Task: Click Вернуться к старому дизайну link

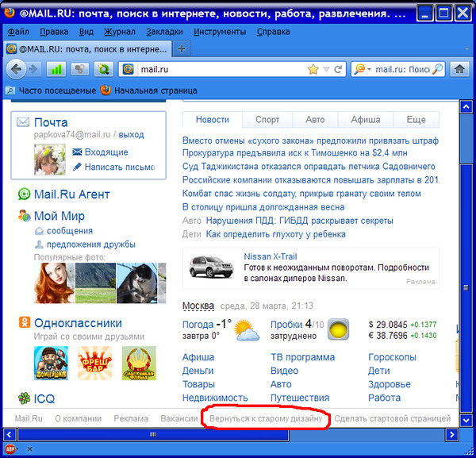Action: 266,418
